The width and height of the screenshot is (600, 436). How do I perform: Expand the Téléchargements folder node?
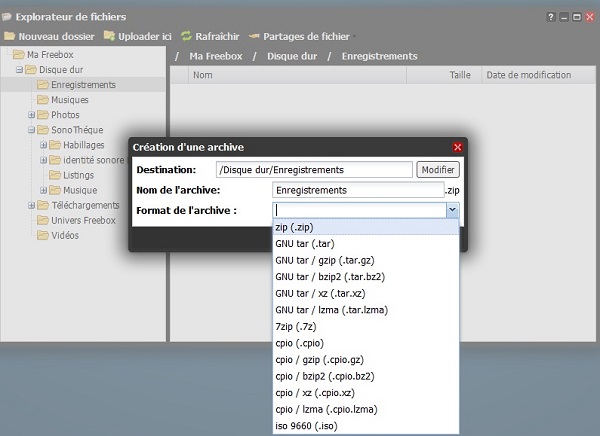30,205
